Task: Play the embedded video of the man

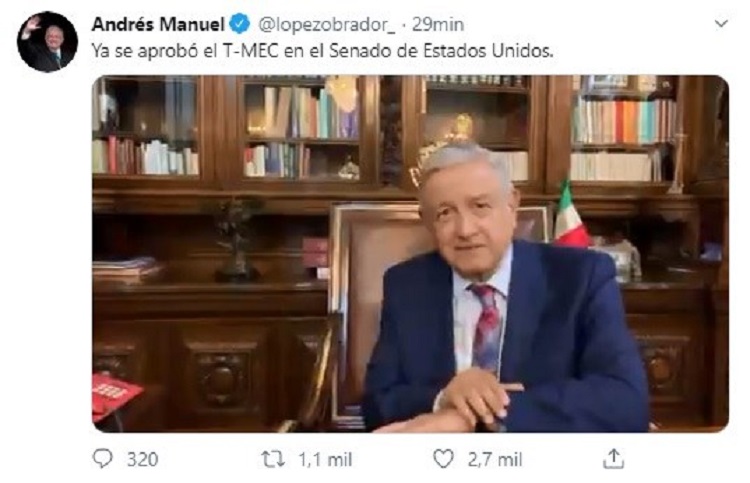Action: click(410, 253)
